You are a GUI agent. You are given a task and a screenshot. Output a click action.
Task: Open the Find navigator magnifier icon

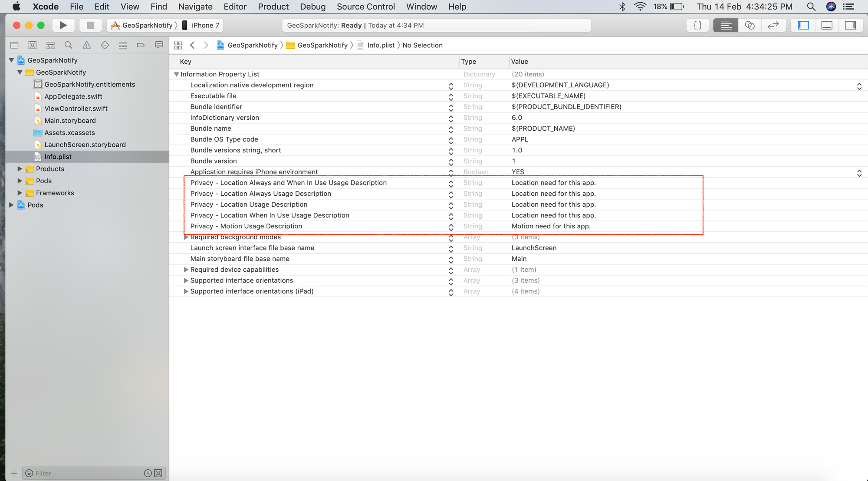[x=68, y=45]
